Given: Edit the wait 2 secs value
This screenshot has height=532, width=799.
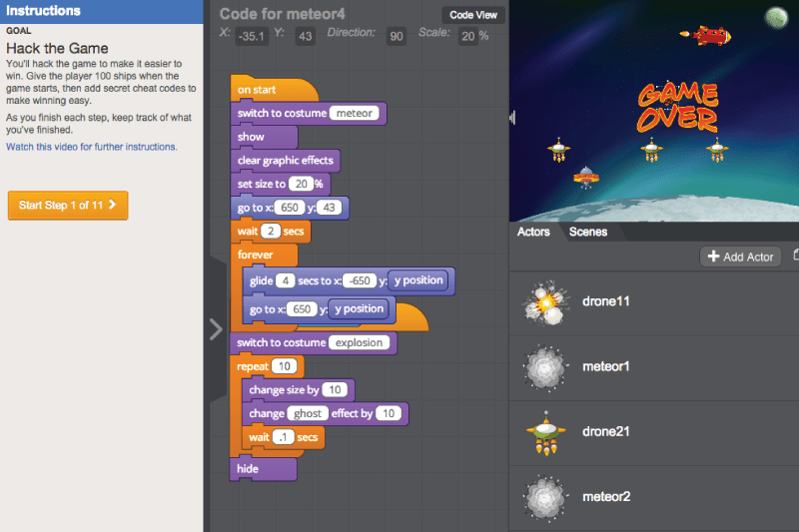Looking at the screenshot, I should [271, 232].
